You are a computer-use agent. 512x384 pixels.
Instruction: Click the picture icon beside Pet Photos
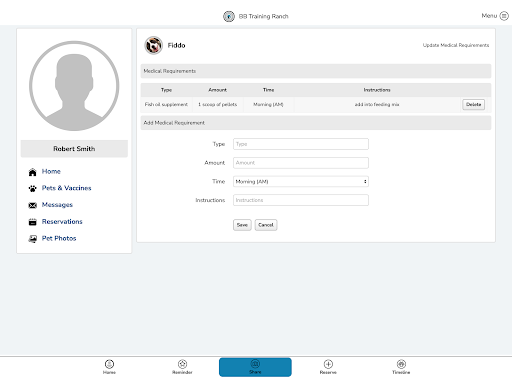coord(32,239)
